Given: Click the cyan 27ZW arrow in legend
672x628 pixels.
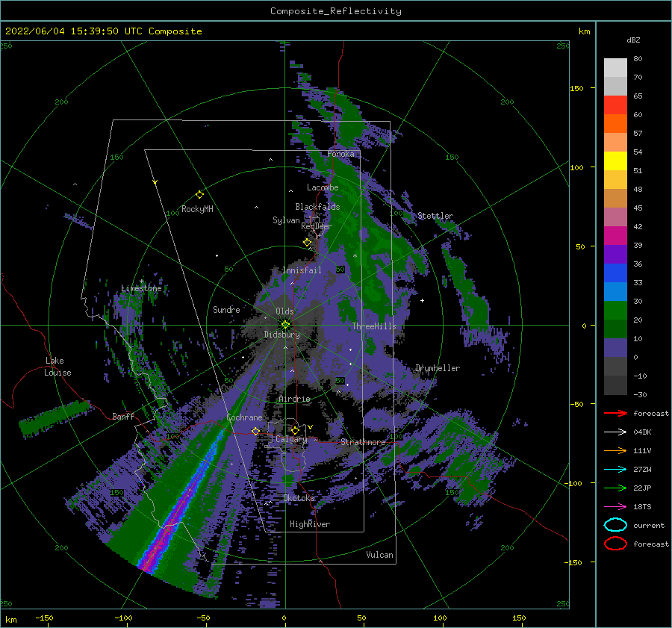Looking at the screenshot, I should point(615,470).
